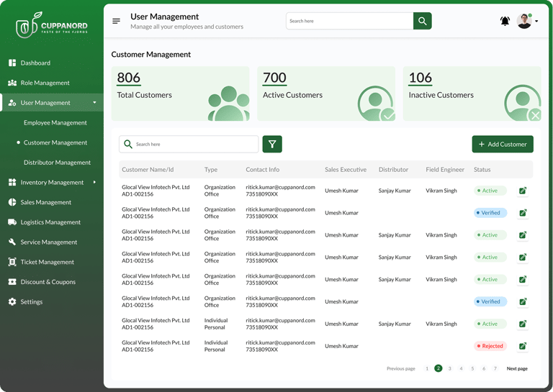Click the Cuppanord logo

click(x=52, y=25)
